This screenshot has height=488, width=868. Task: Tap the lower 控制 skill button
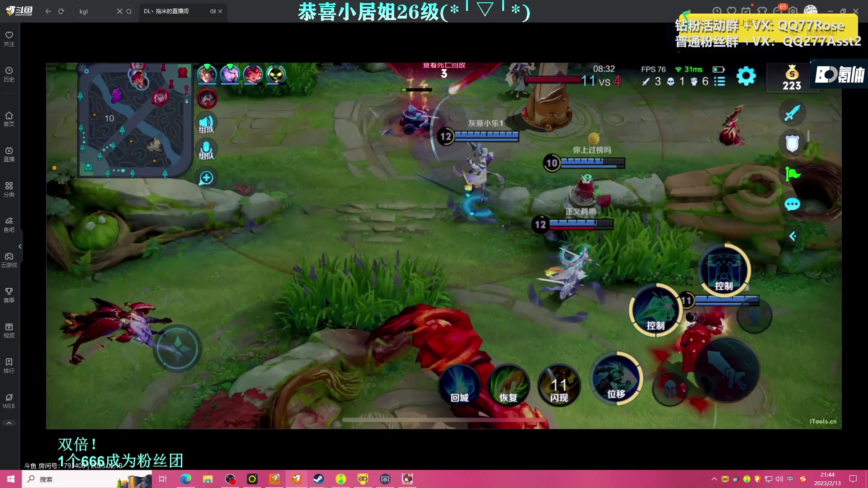tap(656, 310)
